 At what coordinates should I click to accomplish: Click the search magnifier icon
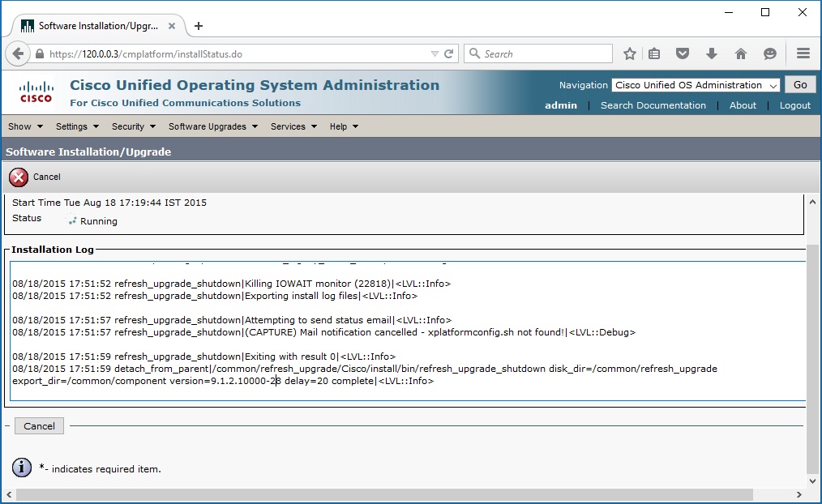(x=474, y=53)
